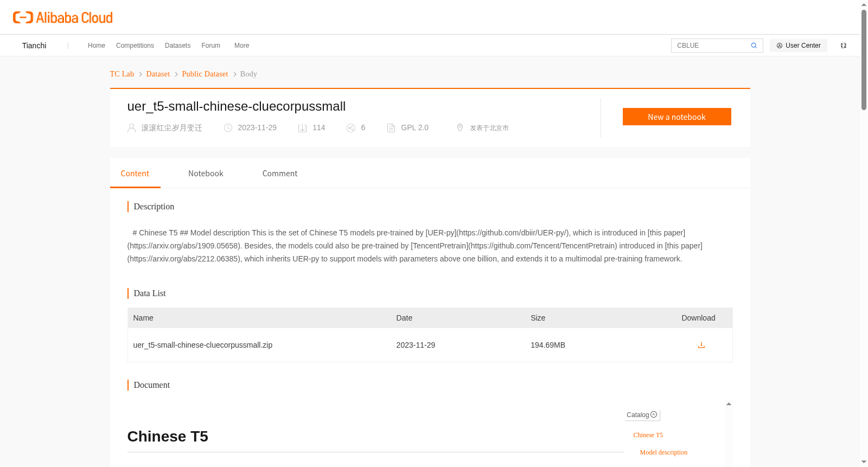Click the browser scrollbar down arrow

pyautogui.click(x=864, y=462)
